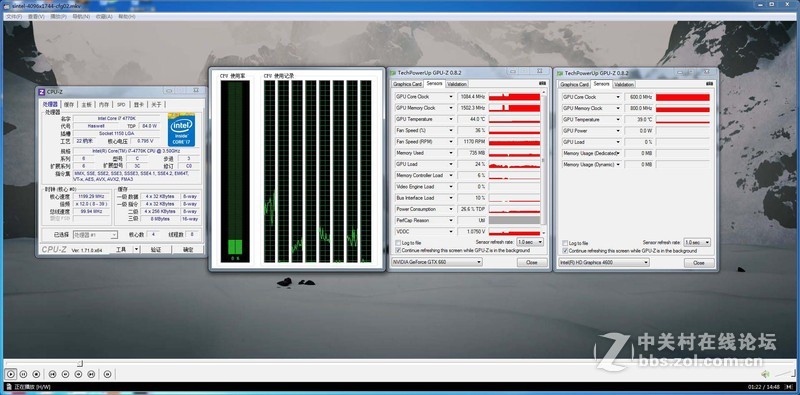Click the CPU-Z purple Z title icon
The image size is (800, 395).
[42, 92]
